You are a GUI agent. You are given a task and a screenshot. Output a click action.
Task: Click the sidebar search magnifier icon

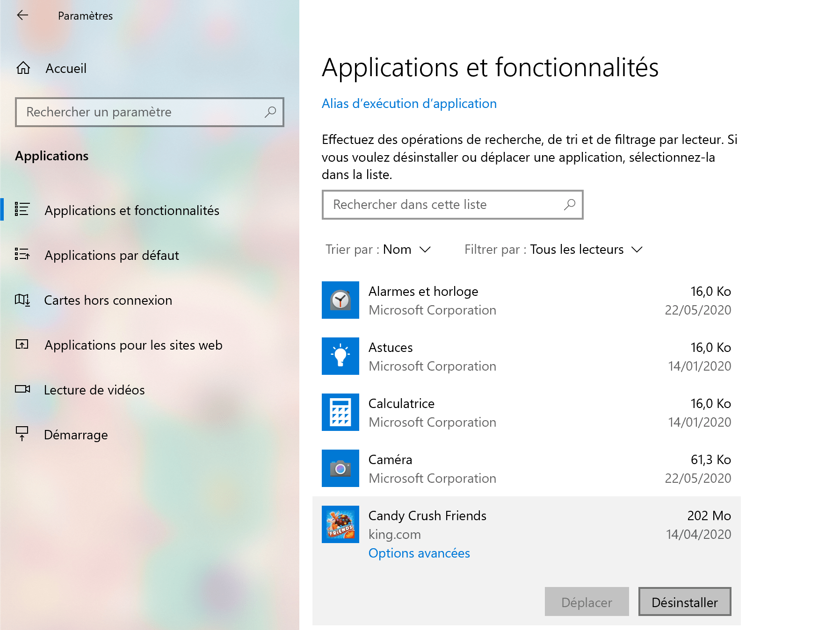coord(270,112)
